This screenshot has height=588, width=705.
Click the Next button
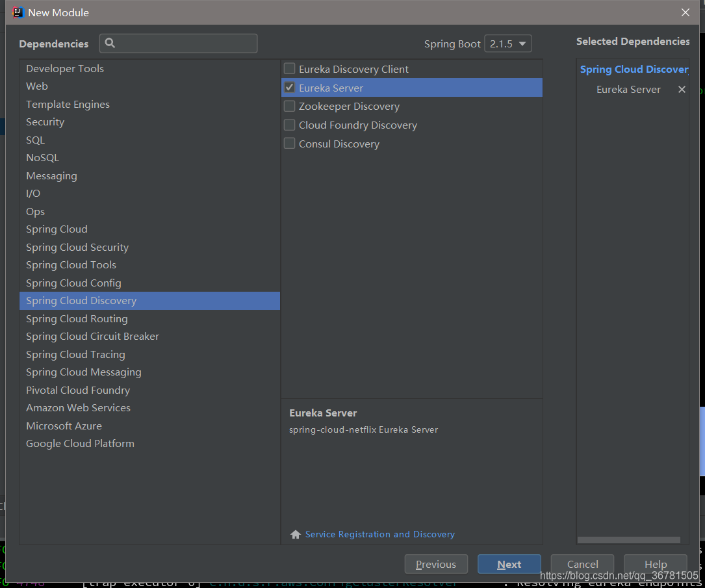509,564
